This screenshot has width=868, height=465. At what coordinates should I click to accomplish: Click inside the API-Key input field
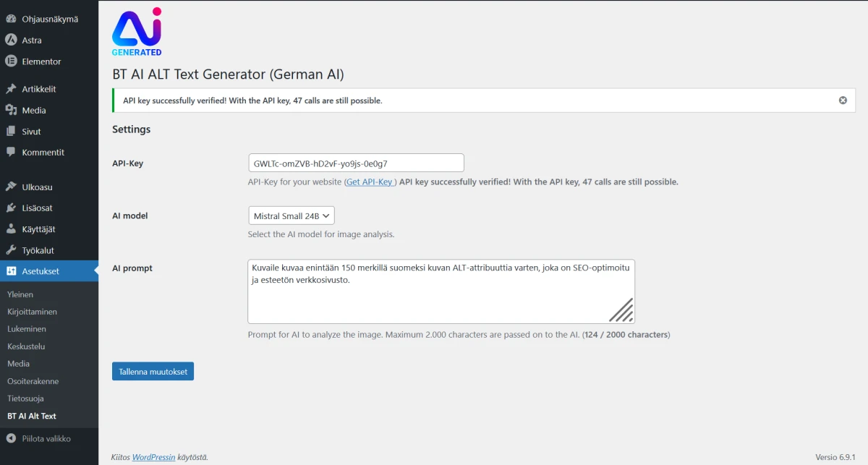coord(355,163)
